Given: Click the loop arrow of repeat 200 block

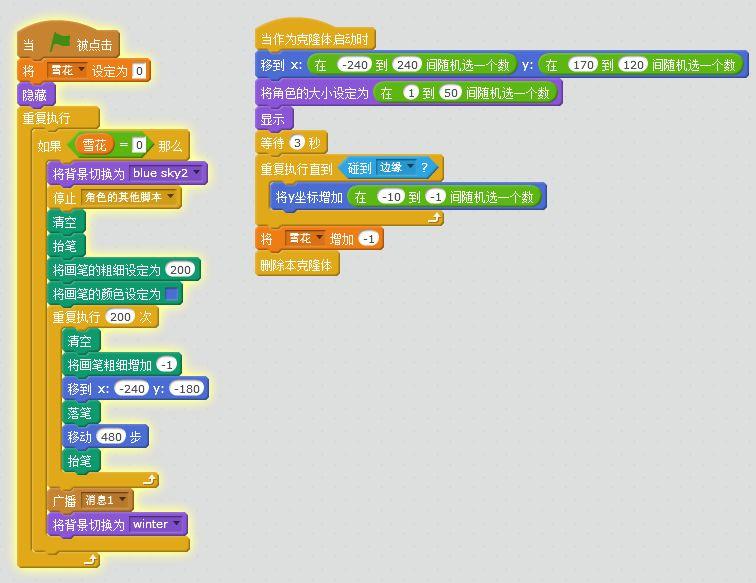Looking at the screenshot, I should tap(150, 480).
